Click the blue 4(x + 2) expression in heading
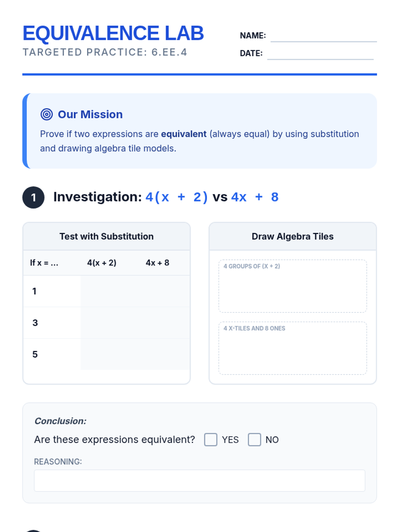 point(177,197)
